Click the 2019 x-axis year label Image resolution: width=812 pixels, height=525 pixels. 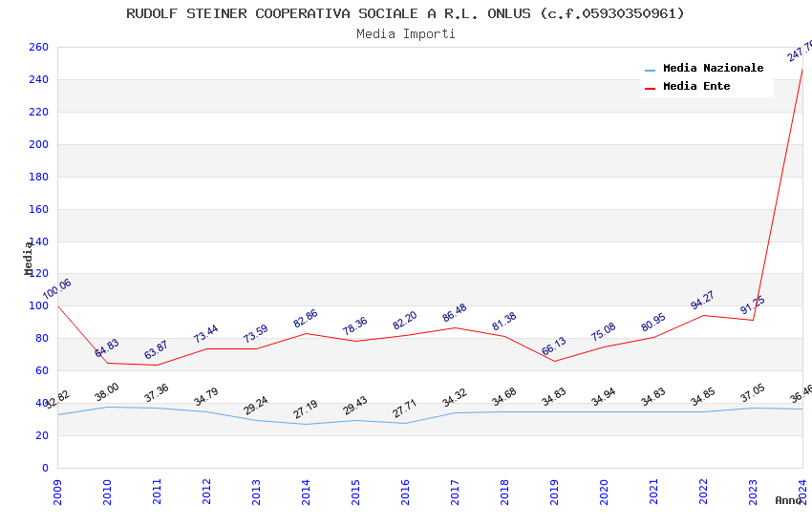[555, 492]
